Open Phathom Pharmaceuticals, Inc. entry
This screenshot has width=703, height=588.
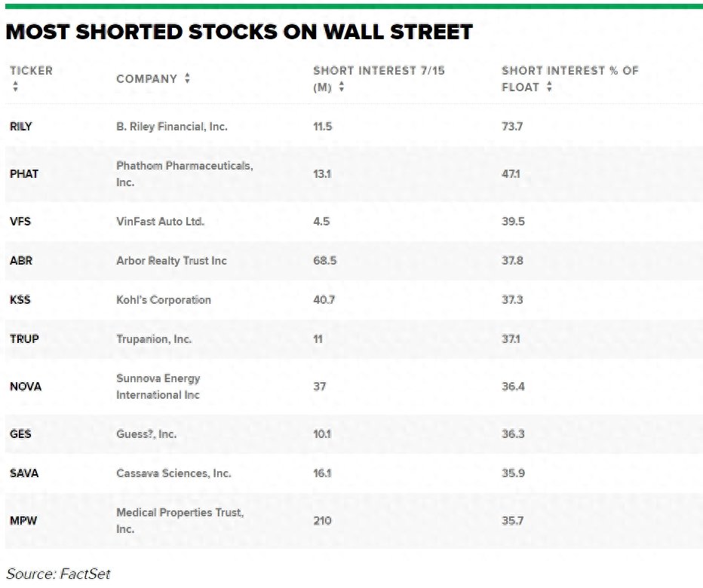click(185, 174)
